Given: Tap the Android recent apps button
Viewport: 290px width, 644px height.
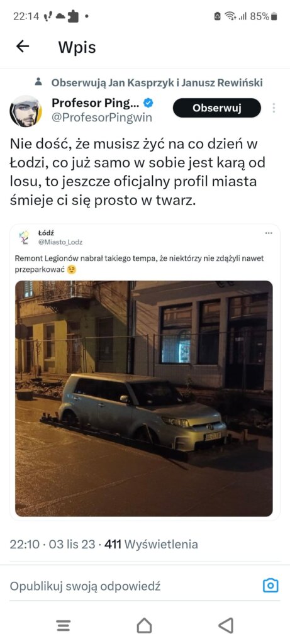Looking at the screenshot, I should pos(64,625).
